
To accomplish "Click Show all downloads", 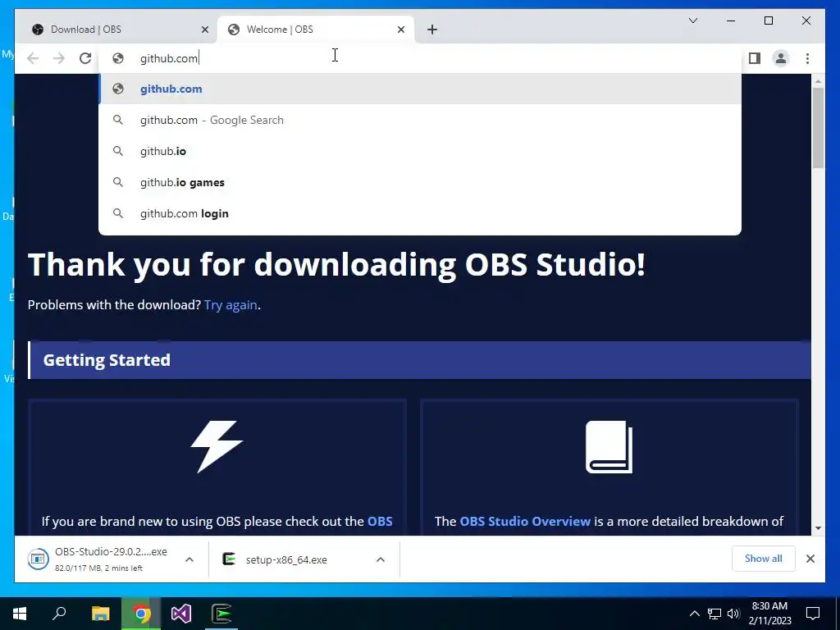I will [764, 559].
